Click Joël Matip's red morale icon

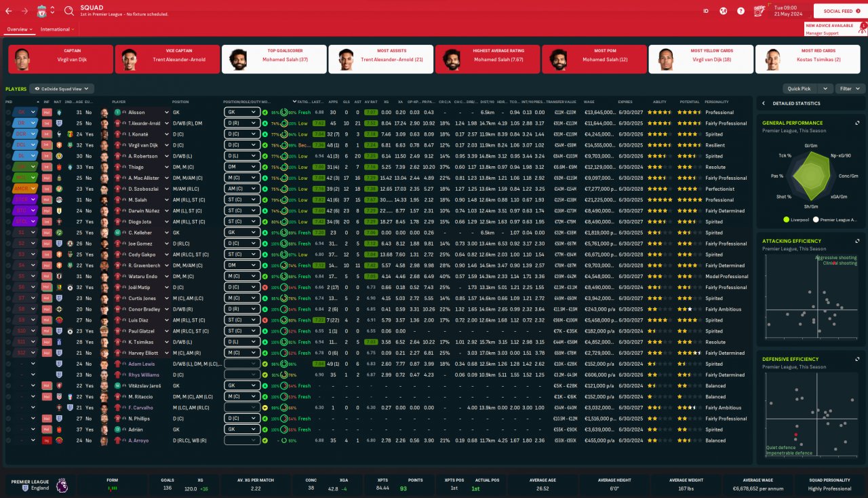coord(265,287)
